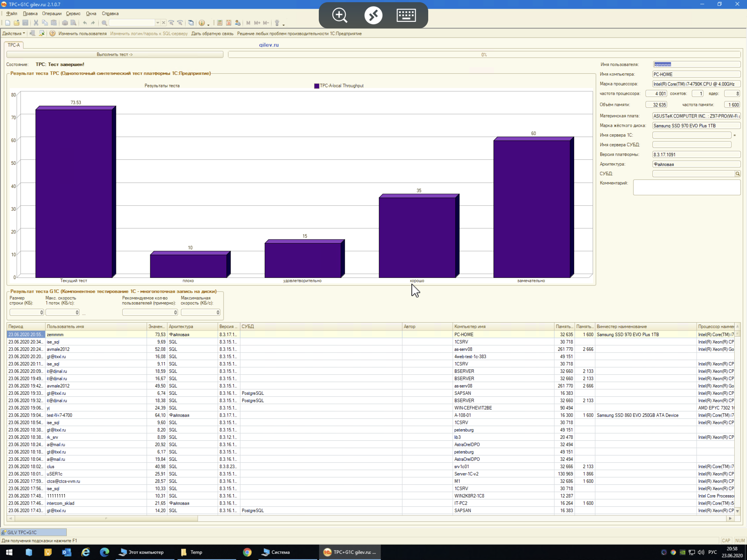This screenshot has width=747, height=560.
Task: Click the Комментарий text field
Action: tap(686, 187)
